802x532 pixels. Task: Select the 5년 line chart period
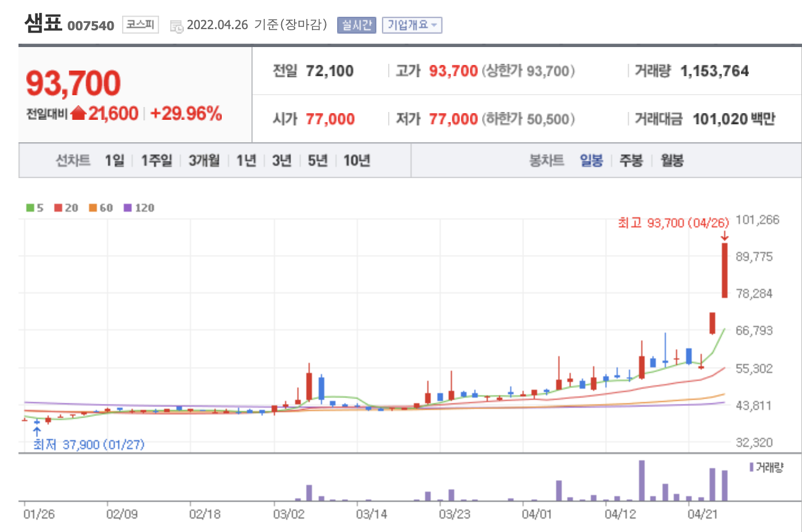318,161
